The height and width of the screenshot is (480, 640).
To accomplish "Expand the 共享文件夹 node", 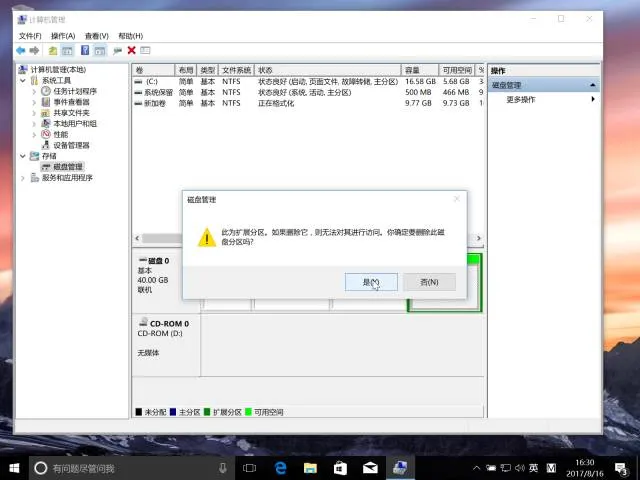I will click(34, 113).
